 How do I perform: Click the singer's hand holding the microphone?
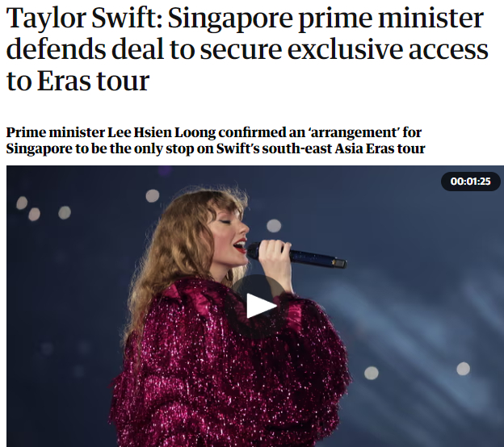(x=273, y=260)
